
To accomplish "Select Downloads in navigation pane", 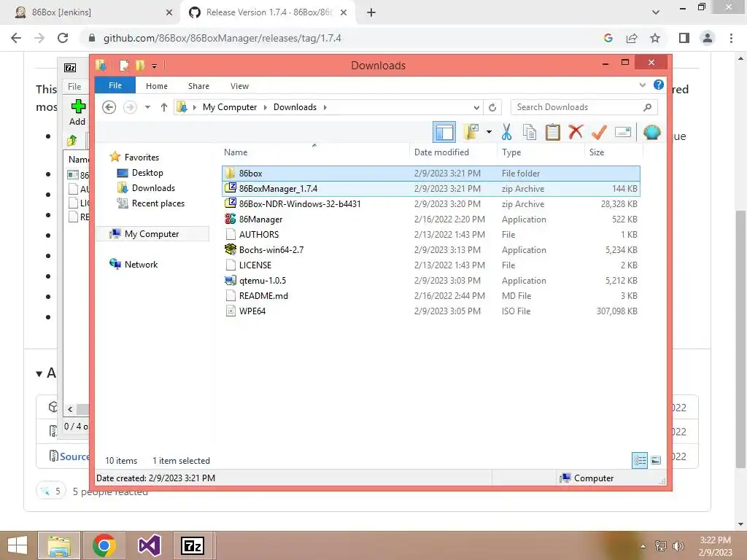I will tap(153, 187).
